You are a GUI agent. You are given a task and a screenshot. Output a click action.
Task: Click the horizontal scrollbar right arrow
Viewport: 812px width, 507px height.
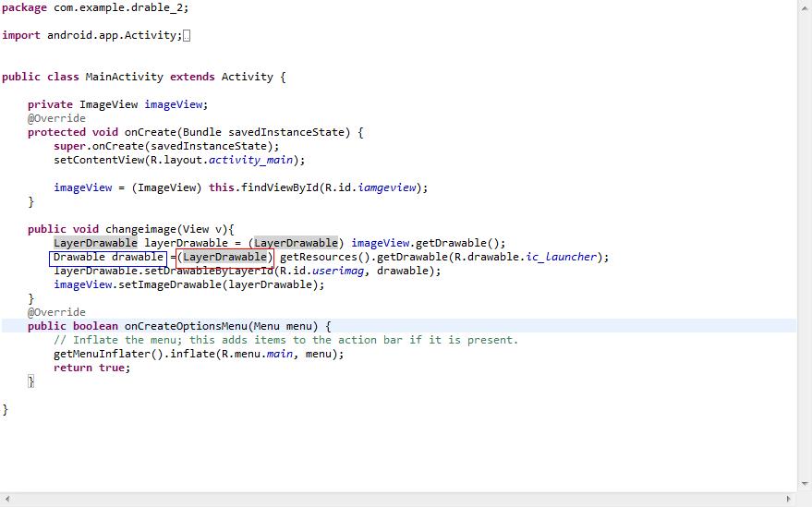click(x=789, y=500)
